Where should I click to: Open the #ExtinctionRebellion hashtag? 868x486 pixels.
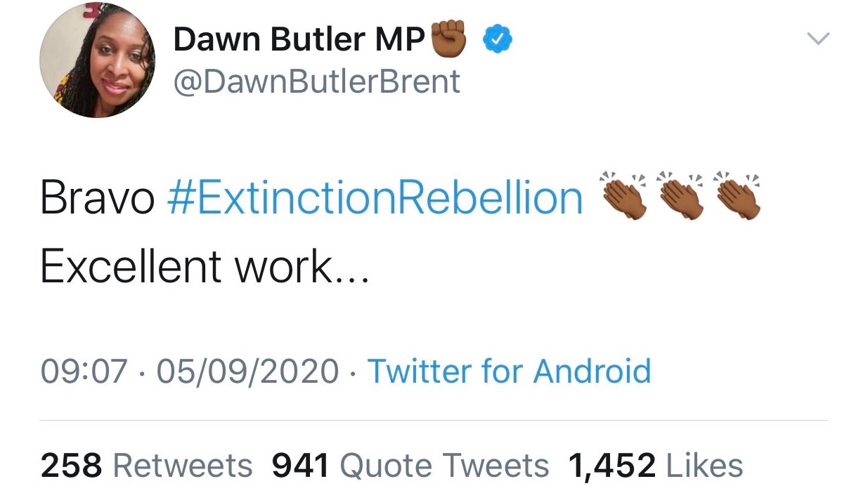[375, 199]
